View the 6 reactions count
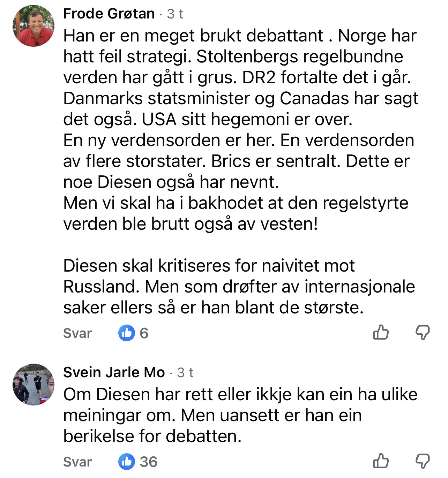Screen dimensions: 448x478 pos(144,333)
